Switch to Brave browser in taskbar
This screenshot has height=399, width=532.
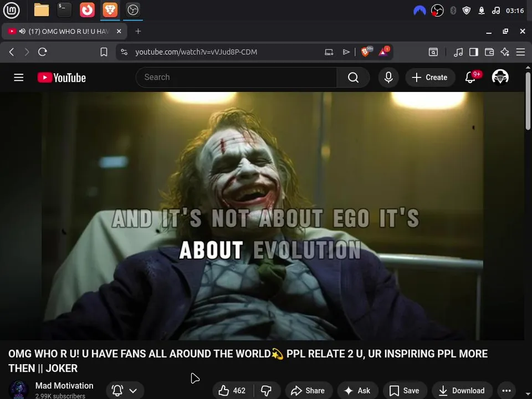click(x=110, y=10)
